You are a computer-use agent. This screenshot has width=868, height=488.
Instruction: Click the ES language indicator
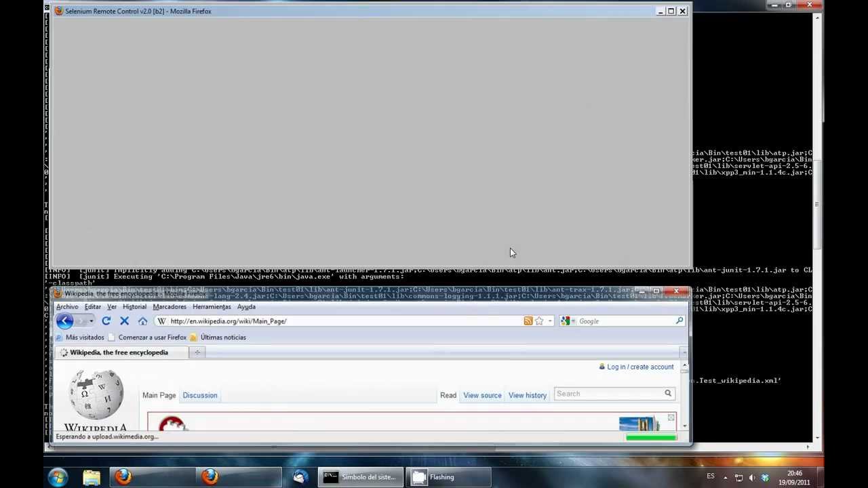pos(710,476)
